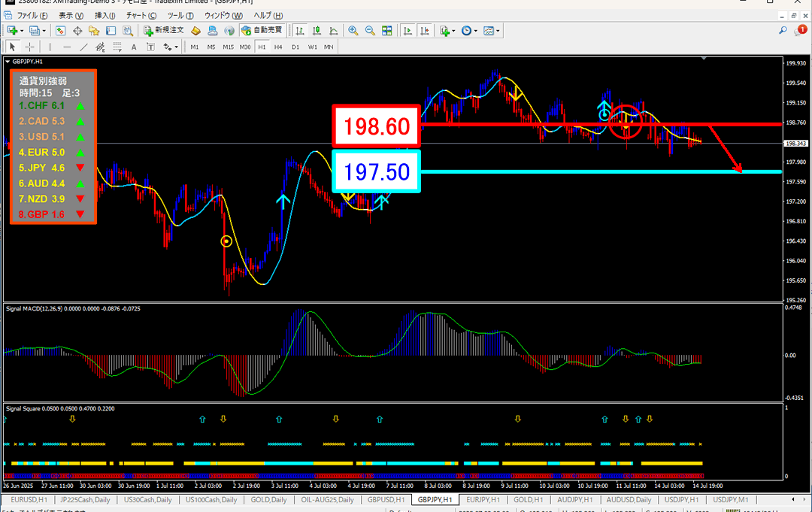
Task: Show the Terminal panel icon
Action: coord(111,31)
